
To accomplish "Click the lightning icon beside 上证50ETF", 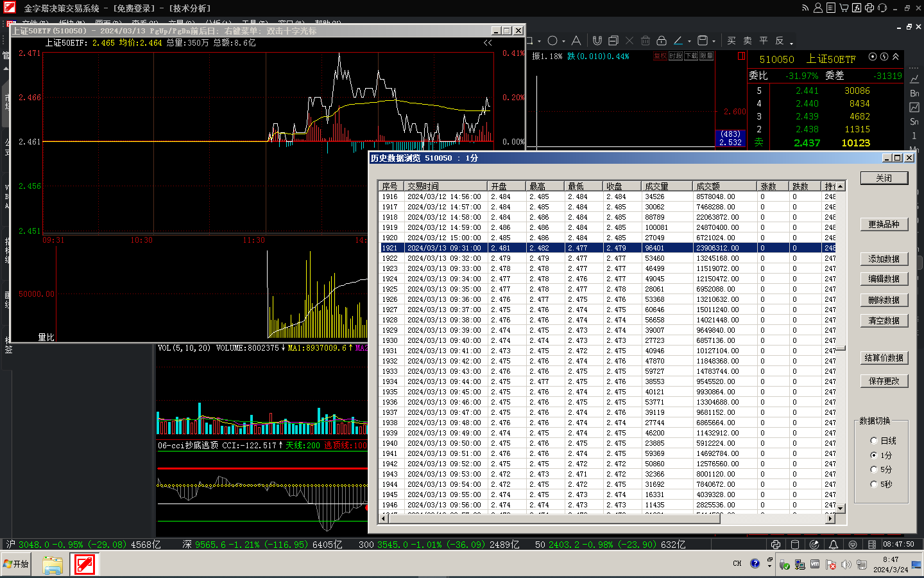I will (884, 57).
